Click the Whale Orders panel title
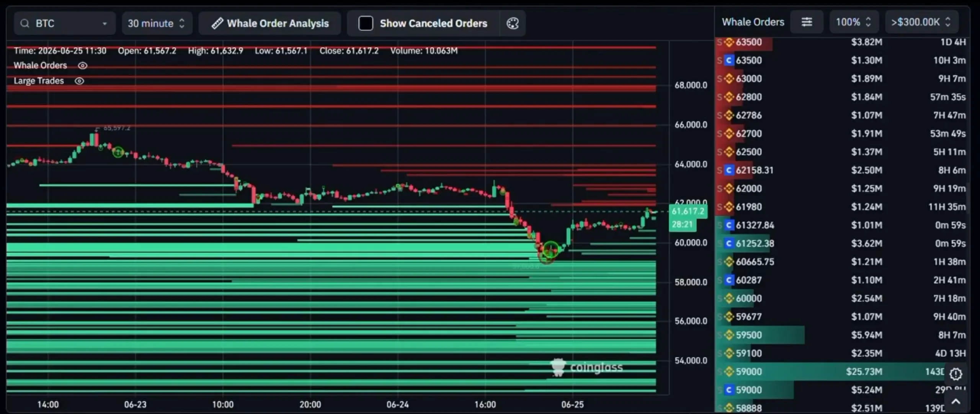The width and height of the screenshot is (980, 414). pyautogui.click(x=753, y=22)
